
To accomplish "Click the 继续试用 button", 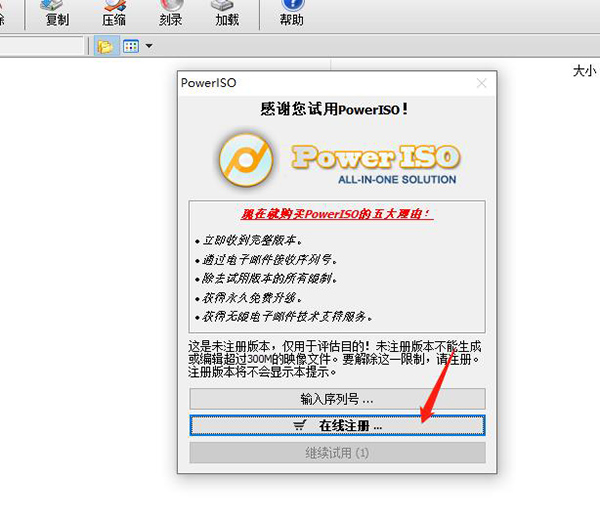I will 337,453.
